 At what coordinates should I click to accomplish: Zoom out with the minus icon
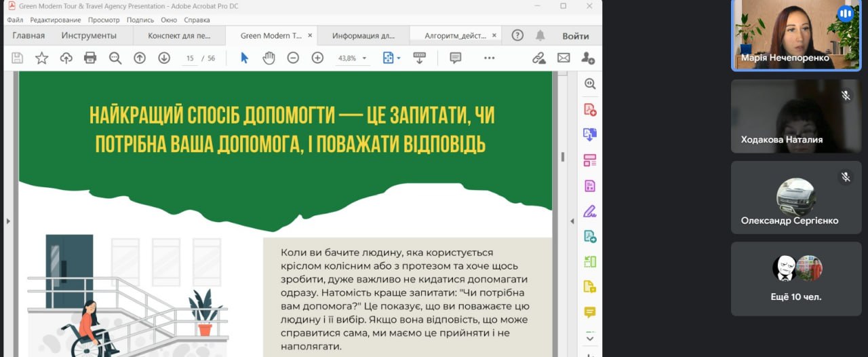click(293, 58)
